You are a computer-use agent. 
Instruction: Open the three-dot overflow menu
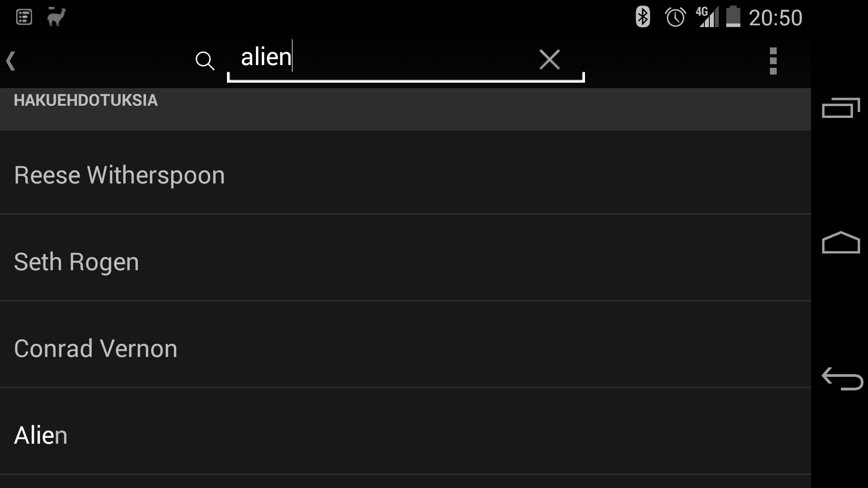tap(773, 61)
